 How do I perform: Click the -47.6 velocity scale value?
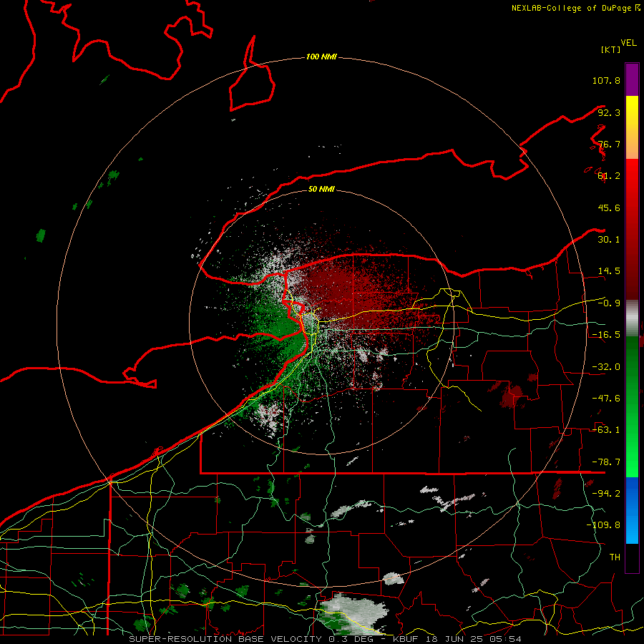tap(606, 399)
